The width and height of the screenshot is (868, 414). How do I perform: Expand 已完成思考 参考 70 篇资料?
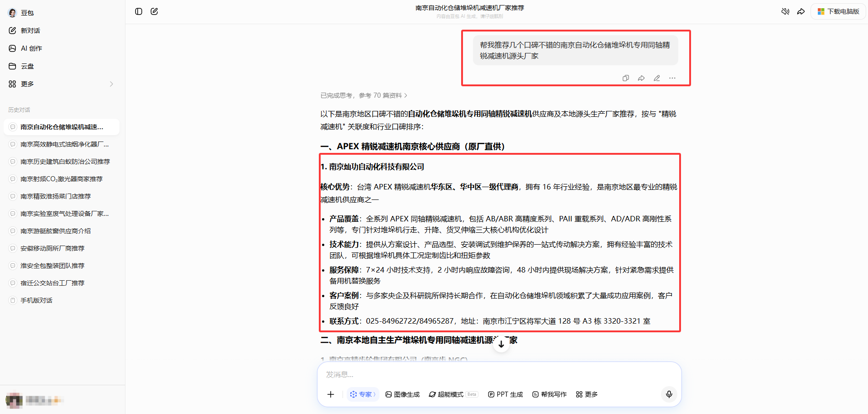pos(364,95)
